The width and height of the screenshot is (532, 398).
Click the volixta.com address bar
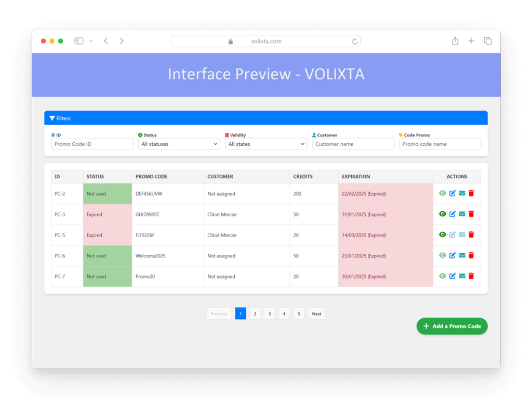(x=266, y=42)
